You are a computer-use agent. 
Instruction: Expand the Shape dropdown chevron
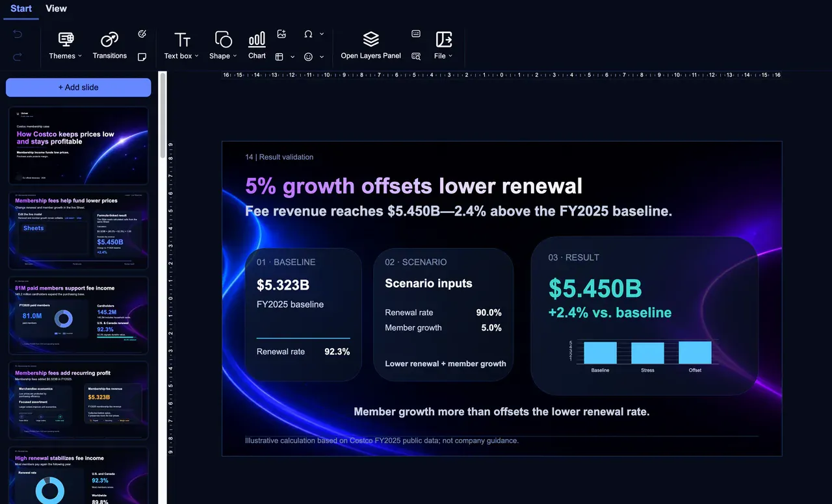[x=235, y=56]
